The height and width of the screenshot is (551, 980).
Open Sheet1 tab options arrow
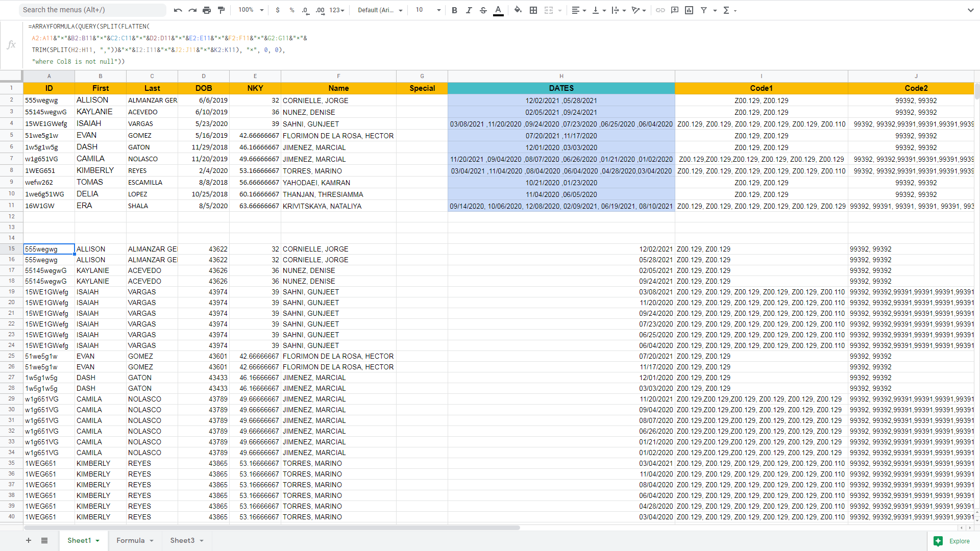[x=97, y=541]
